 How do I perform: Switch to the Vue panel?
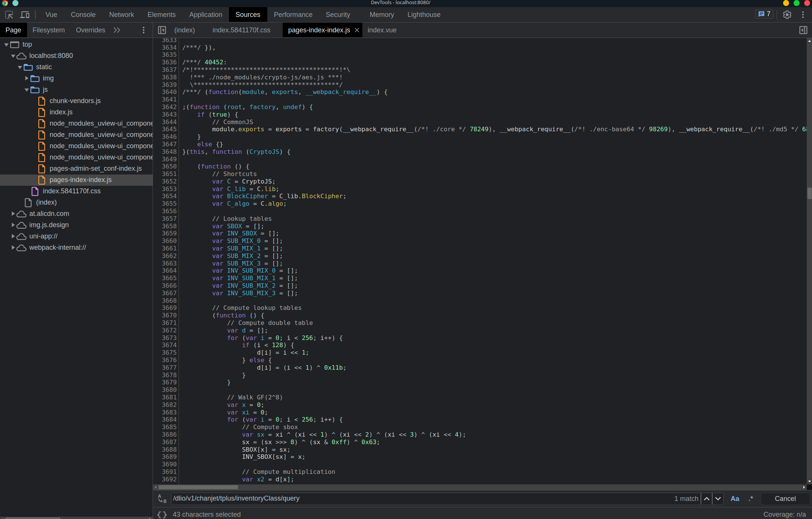click(51, 15)
